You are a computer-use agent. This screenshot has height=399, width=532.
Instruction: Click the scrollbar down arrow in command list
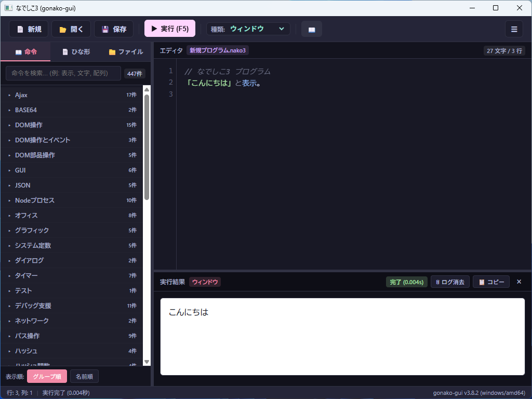coord(147,362)
